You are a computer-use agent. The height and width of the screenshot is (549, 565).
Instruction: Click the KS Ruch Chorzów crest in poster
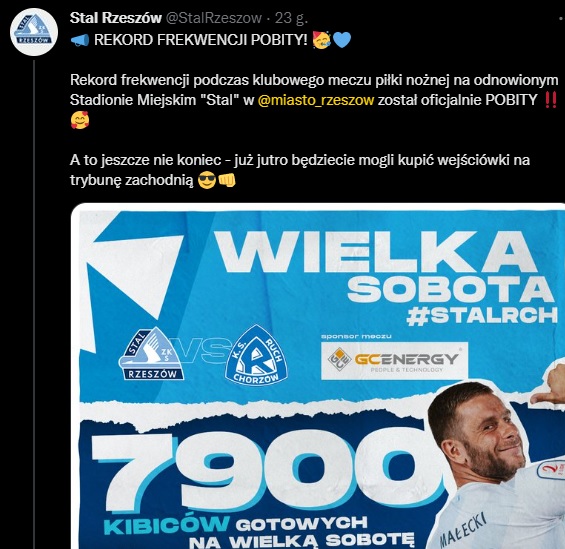click(x=256, y=354)
